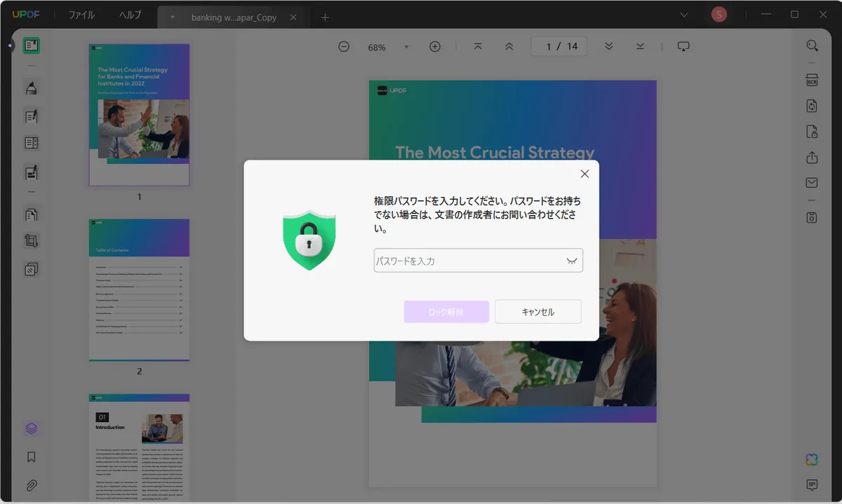Click the UPDF logo in title bar
842x504 pixels.
point(25,15)
